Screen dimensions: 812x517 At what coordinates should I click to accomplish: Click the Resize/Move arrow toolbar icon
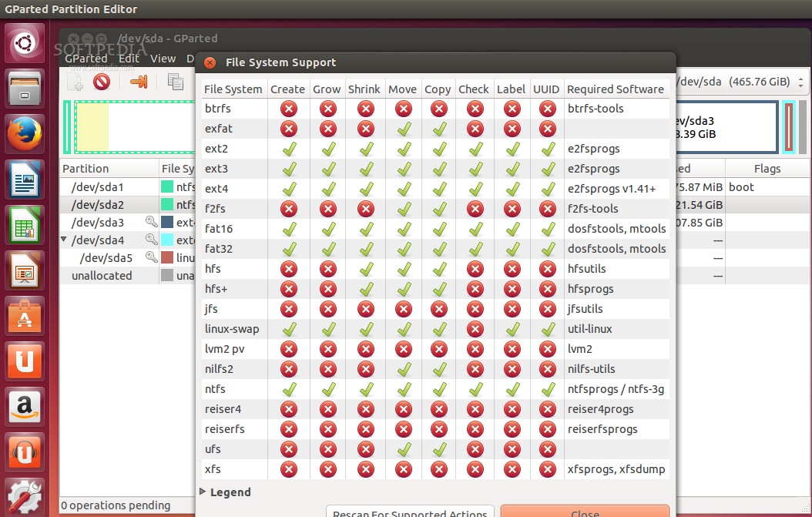139,82
